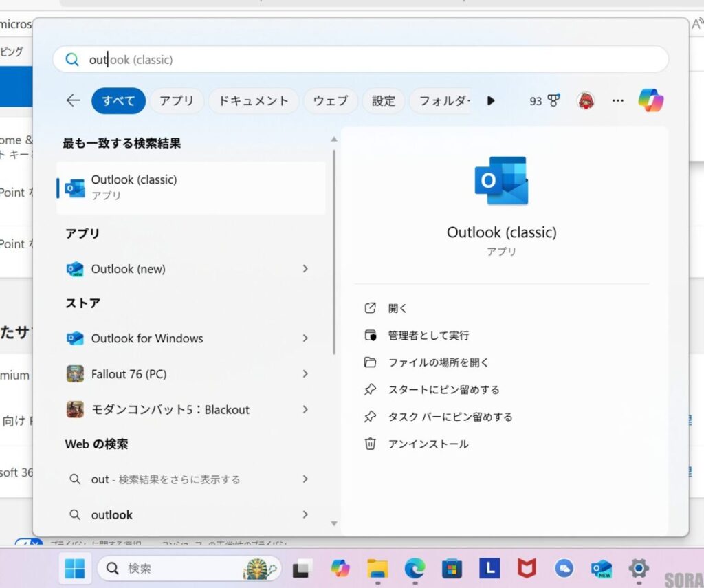Click the Windows Start button
Image resolution: width=704 pixels, height=588 pixels.
tap(75, 568)
